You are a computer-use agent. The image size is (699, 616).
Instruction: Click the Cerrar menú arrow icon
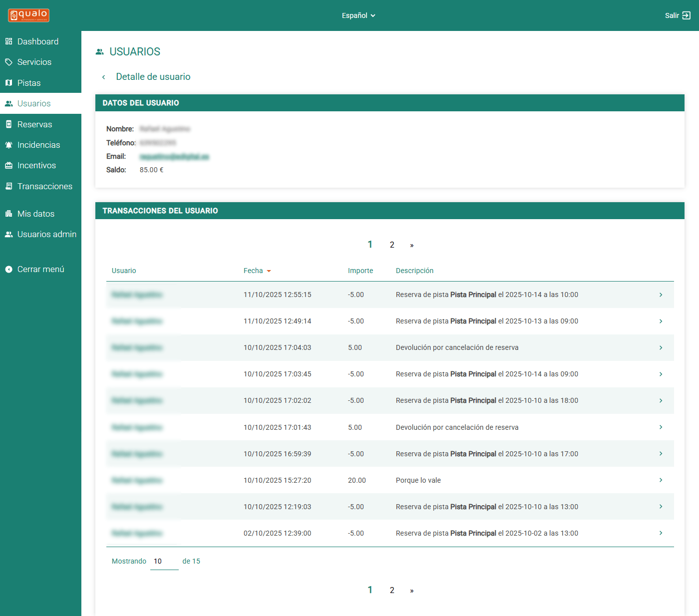tap(8, 269)
